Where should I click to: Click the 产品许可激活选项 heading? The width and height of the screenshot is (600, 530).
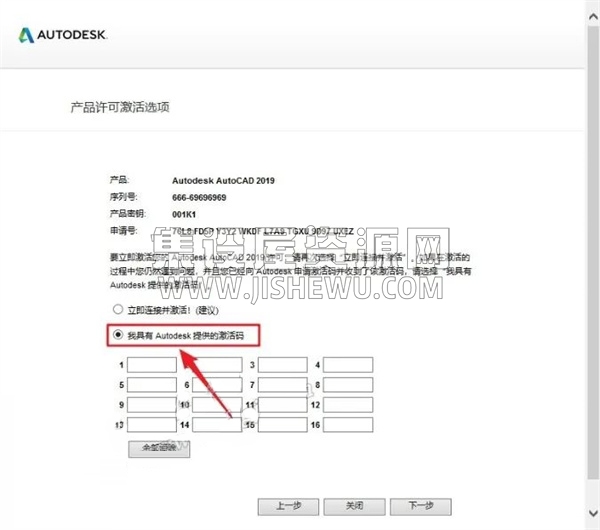(120, 107)
